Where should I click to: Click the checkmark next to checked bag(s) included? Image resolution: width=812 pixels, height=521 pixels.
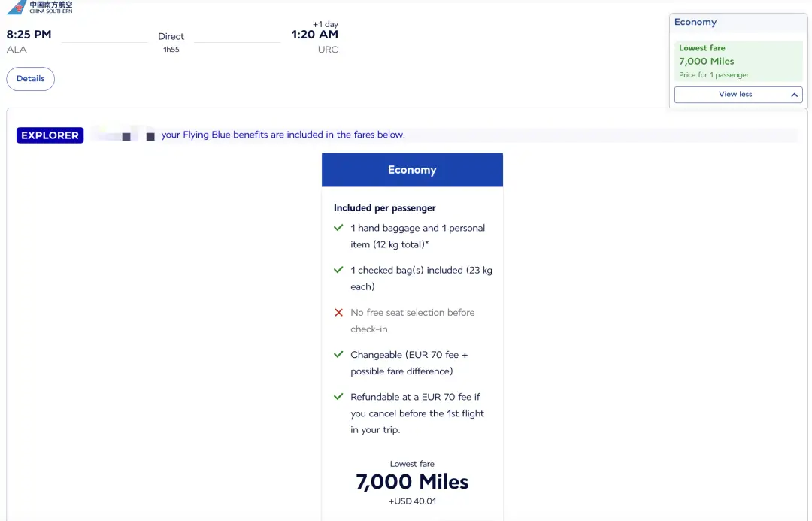pyautogui.click(x=338, y=270)
